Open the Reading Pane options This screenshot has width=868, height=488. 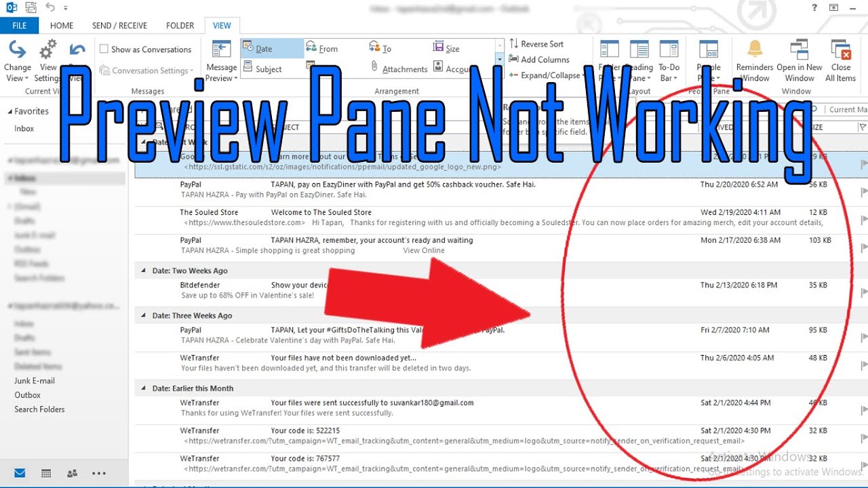point(639,61)
